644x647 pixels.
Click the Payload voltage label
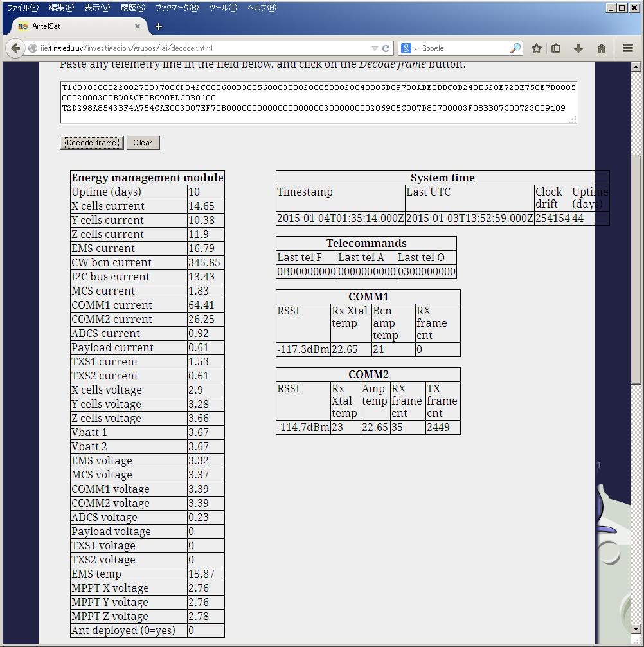pos(111,531)
